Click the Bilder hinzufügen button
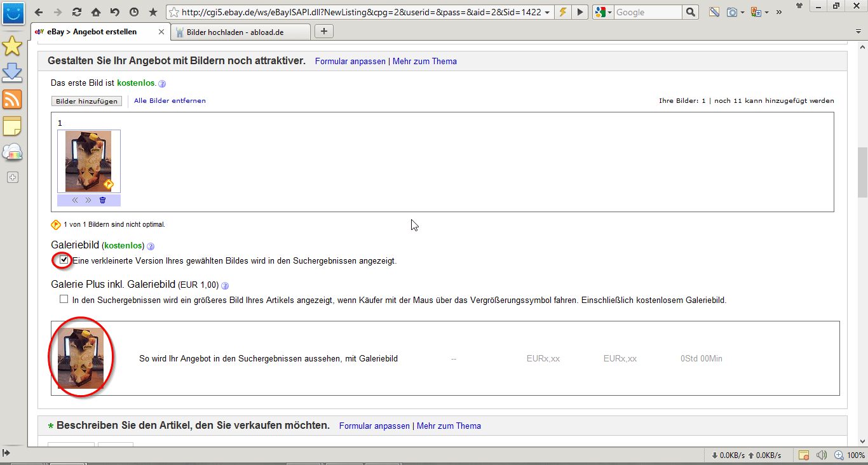This screenshot has width=868, height=465. tap(86, 100)
